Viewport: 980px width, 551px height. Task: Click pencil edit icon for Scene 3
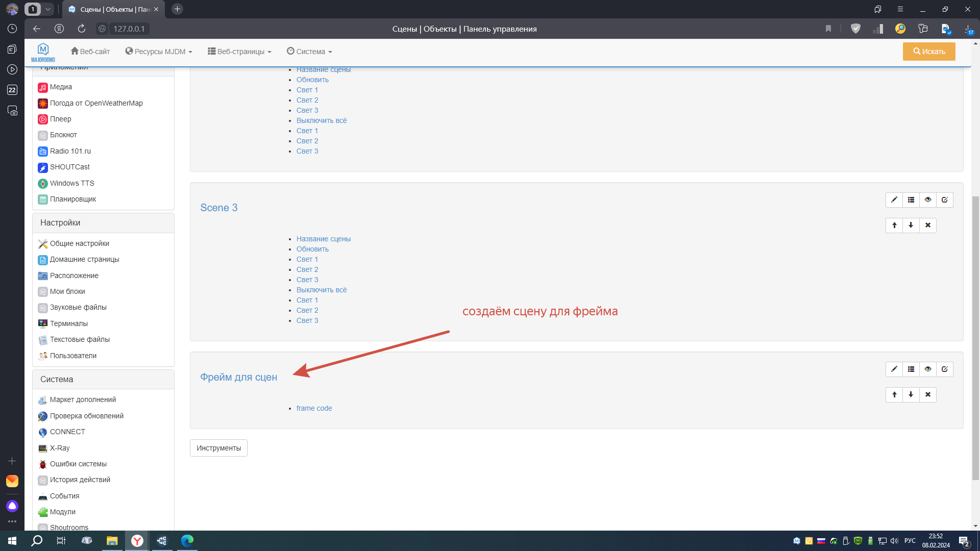pos(894,200)
